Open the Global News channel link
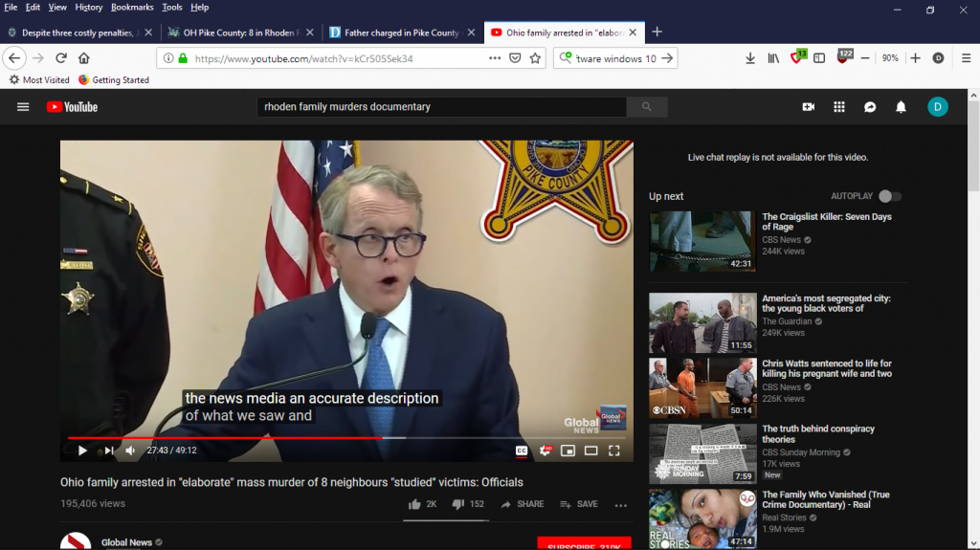Image resolution: width=980 pixels, height=550 pixels. (125, 542)
